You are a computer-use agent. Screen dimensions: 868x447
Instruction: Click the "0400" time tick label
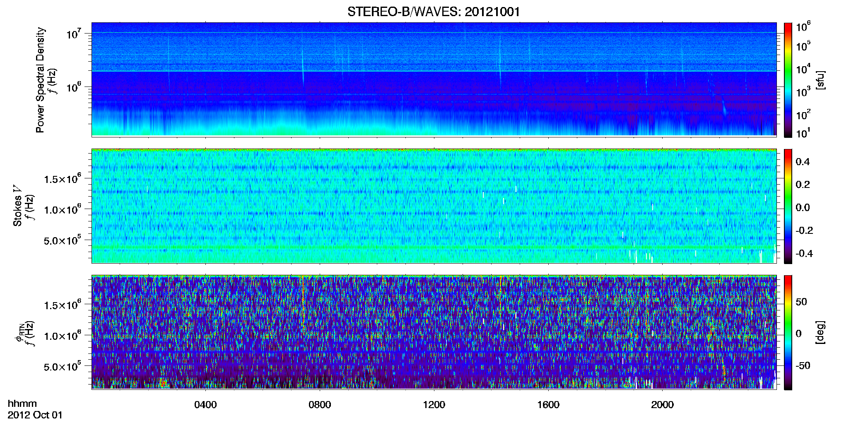[205, 405]
